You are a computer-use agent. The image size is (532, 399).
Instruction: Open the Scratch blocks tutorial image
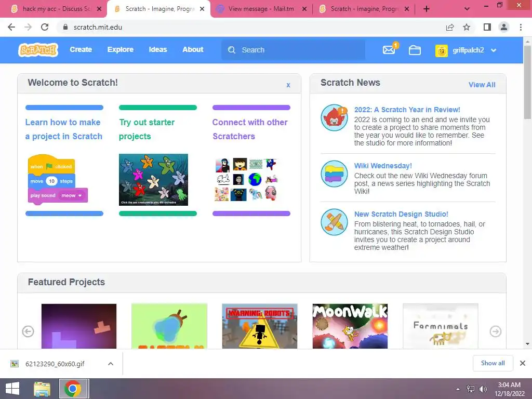[x=58, y=179]
